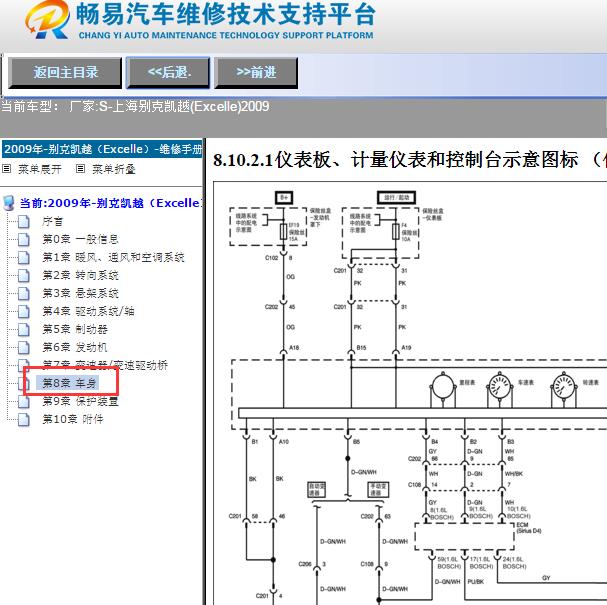The height and width of the screenshot is (605, 607).
Task: Click the 运行/起动 power box in diagram
Action: pos(396,197)
